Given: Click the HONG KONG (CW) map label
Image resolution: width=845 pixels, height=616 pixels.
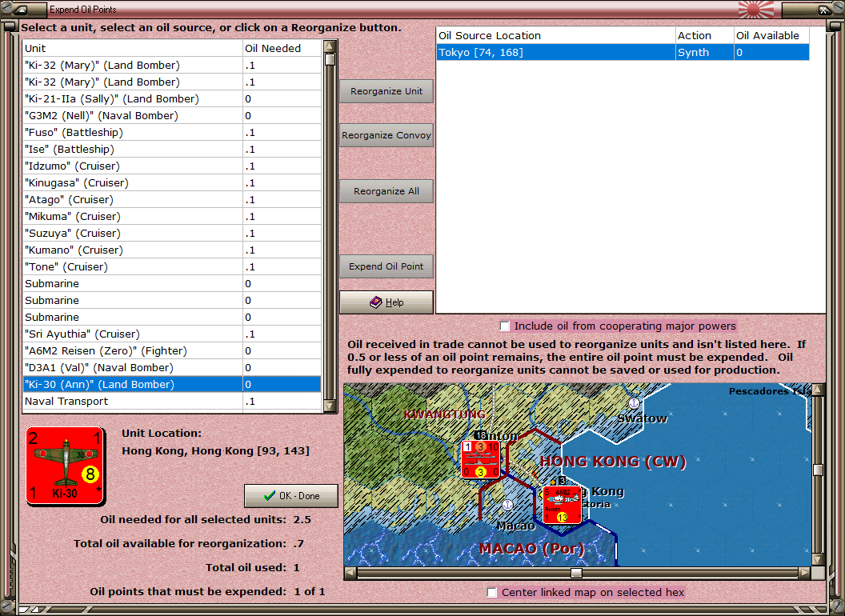Looking at the screenshot, I should coord(613,462).
